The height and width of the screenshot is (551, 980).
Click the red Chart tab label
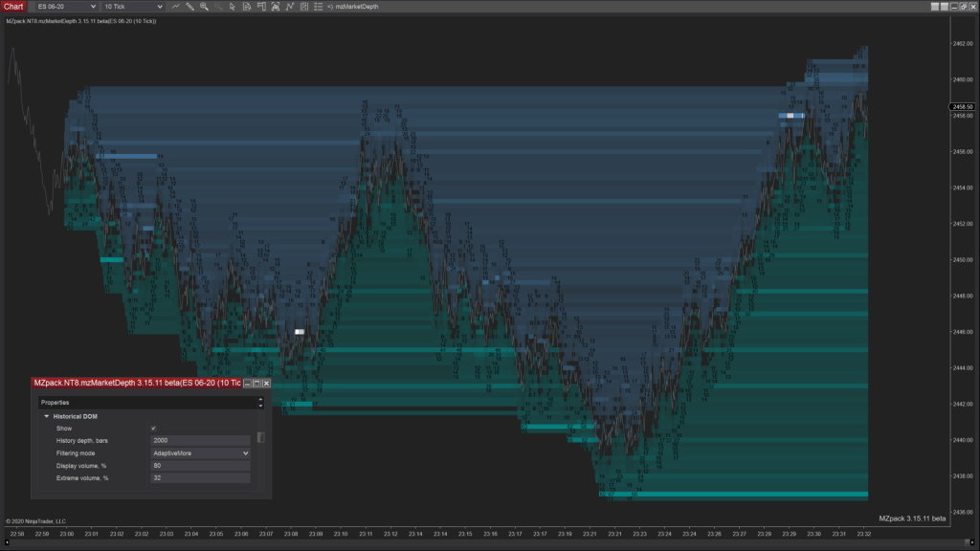(x=13, y=7)
